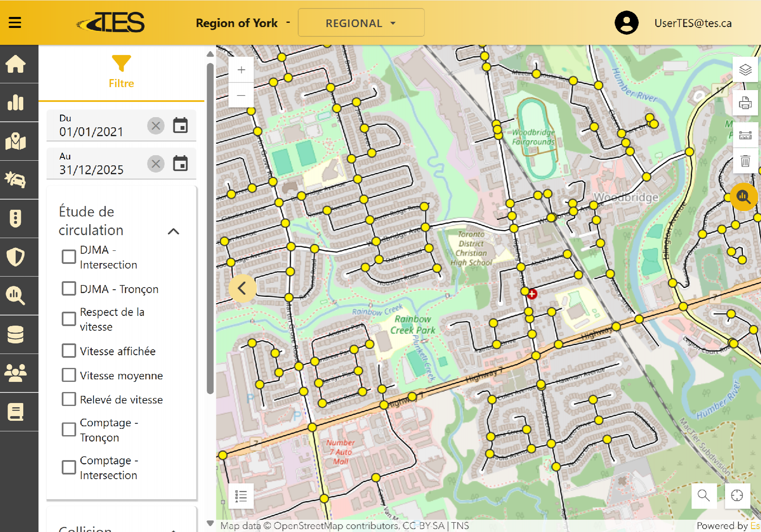This screenshot has height=532, width=761.
Task: Open the magnifier chart study sidebar icon
Action: 16,296
